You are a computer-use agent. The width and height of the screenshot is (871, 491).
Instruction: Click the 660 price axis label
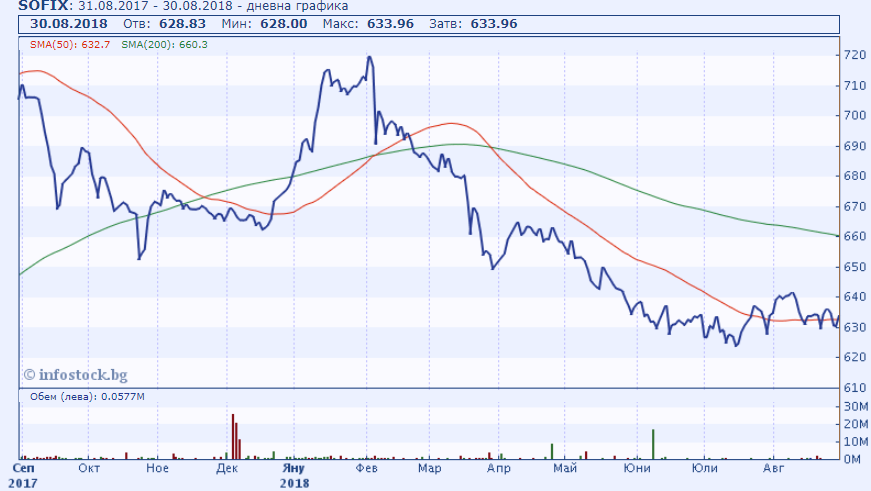(855, 237)
